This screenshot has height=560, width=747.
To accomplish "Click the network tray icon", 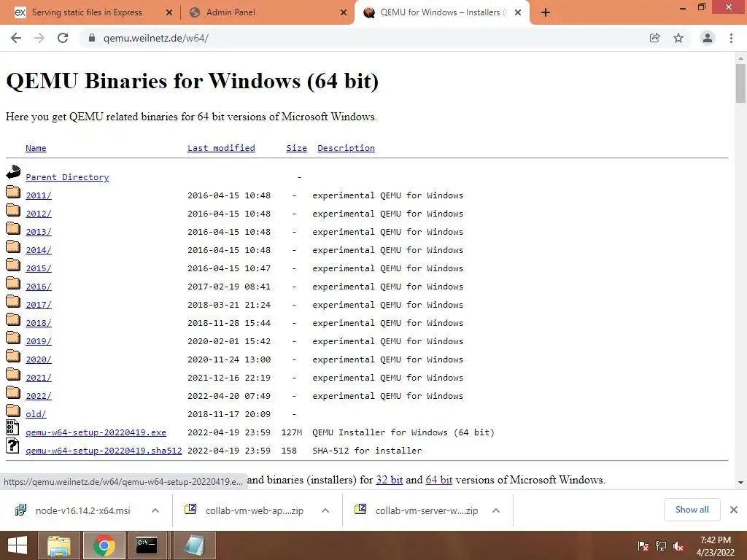I will click(x=661, y=546).
